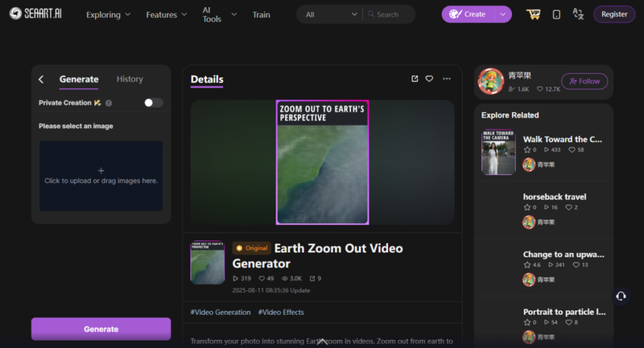The image size is (644, 348).
Task: Open customer support headset icon
Action: click(x=621, y=296)
